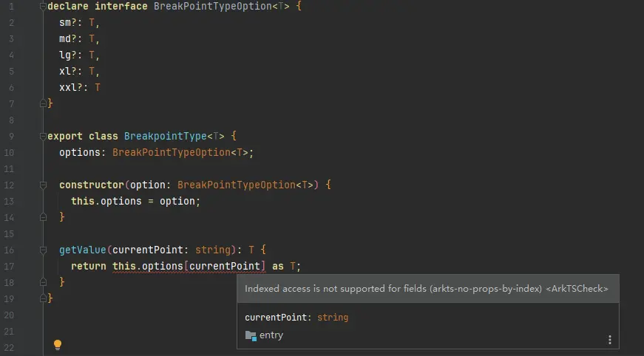Collapse the BreakPointTypeOption interface at line 1

tap(43, 6)
